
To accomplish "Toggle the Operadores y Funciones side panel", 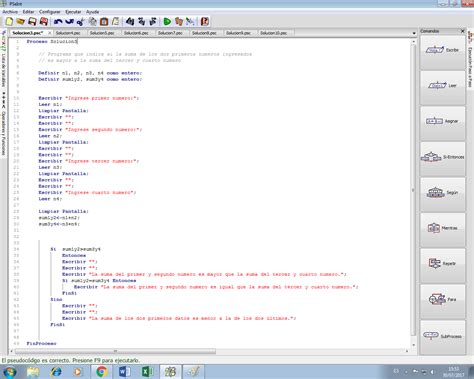I will [x=3, y=132].
